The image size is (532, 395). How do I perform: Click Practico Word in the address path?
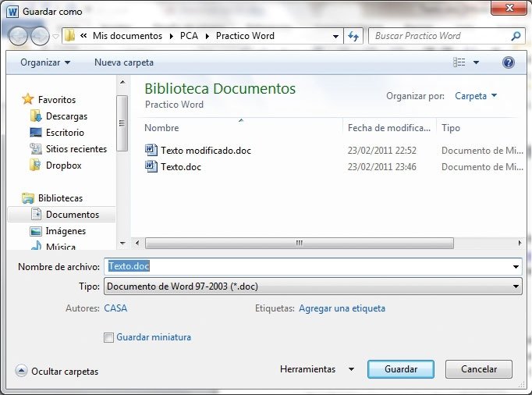coord(245,36)
